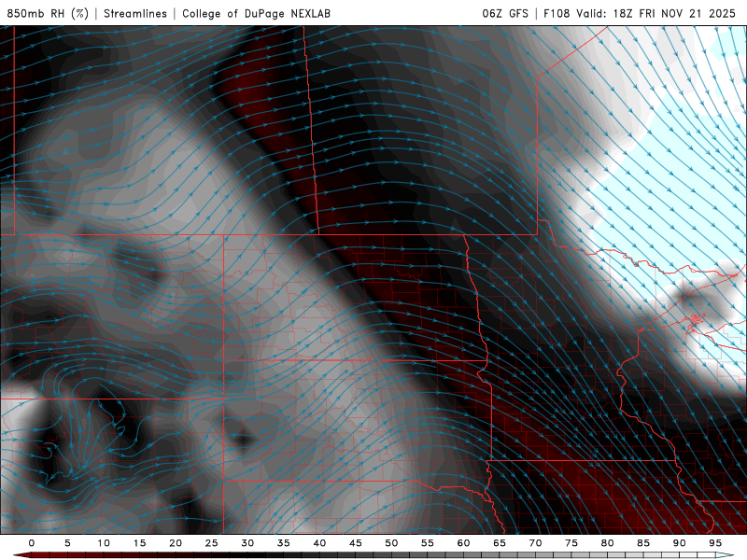Click the "75" value on color scale

coord(571,543)
